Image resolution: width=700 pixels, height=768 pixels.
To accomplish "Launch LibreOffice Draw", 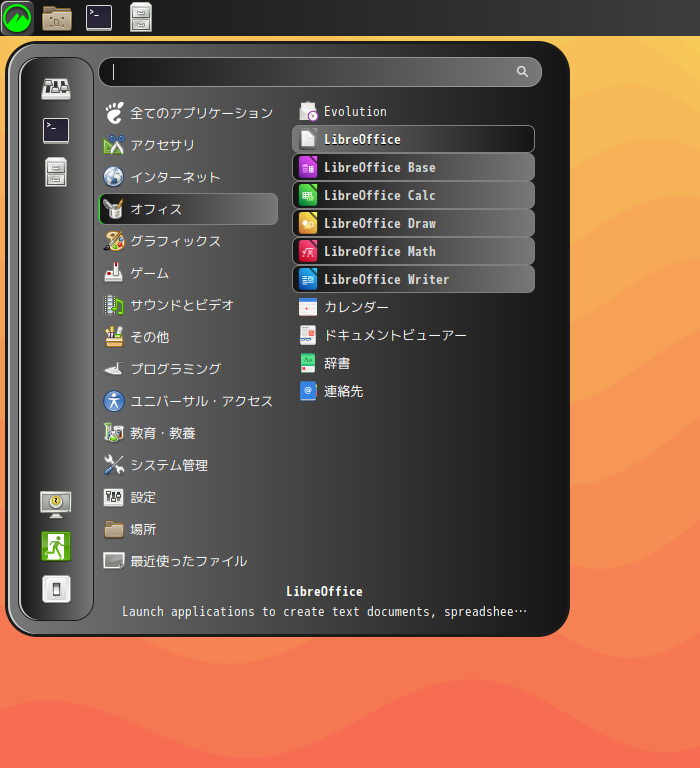I will 413,223.
